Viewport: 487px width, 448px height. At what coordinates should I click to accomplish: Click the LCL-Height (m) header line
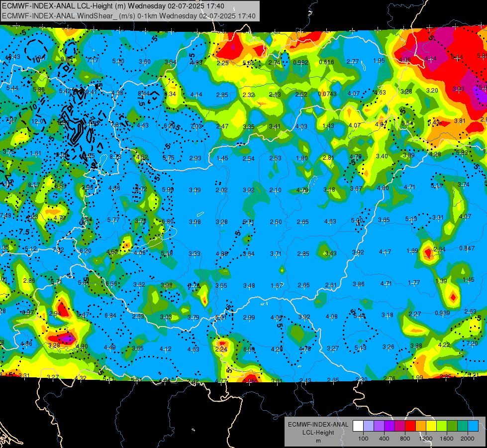(x=113, y=6)
